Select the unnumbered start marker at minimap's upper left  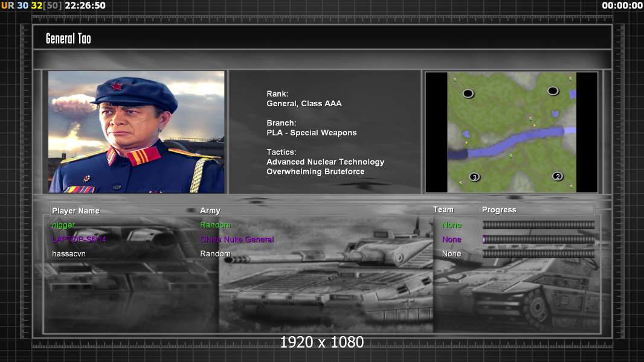[468, 94]
